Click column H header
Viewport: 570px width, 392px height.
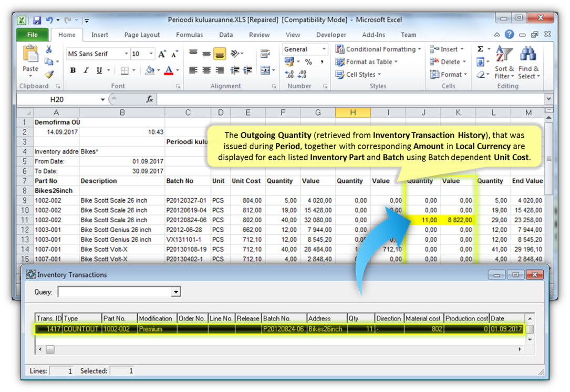tap(353, 113)
